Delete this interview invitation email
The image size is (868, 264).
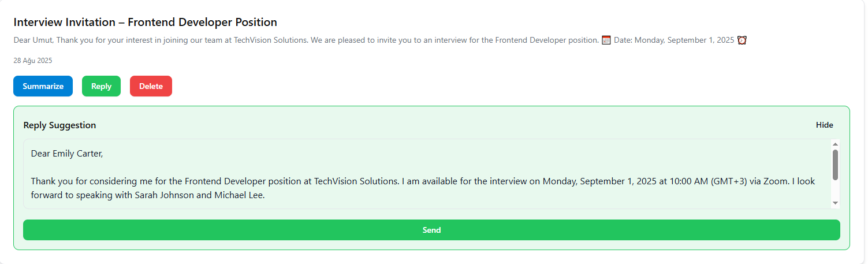click(151, 86)
